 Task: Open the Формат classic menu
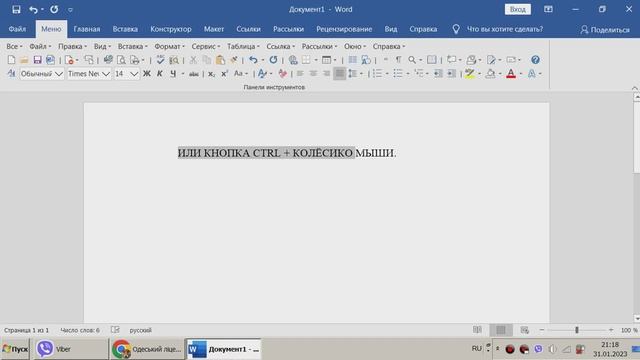(x=169, y=47)
